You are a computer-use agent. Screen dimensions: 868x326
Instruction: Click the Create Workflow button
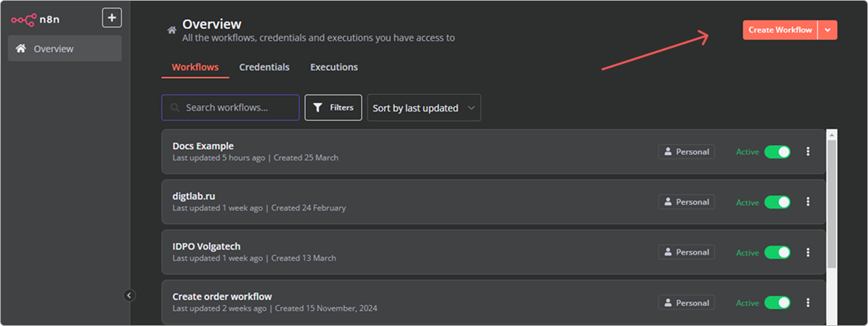tap(780, 30)
